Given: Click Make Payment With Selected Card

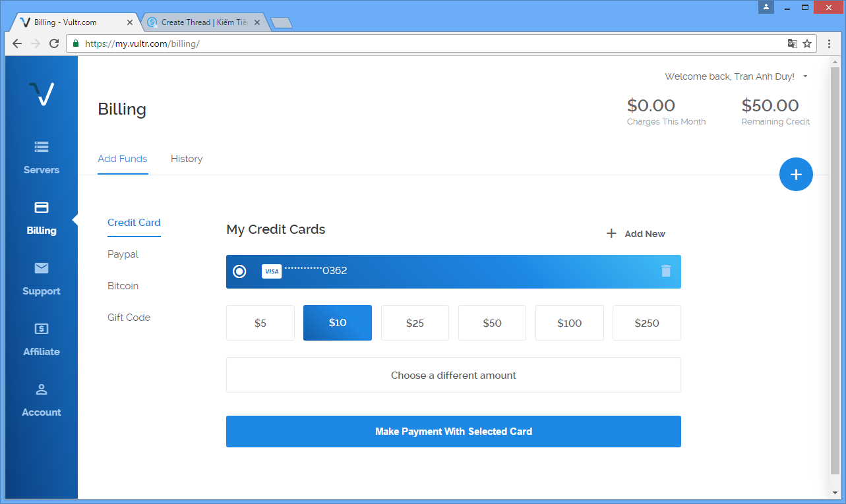Looking at the screenshot, I should (454, 432).
